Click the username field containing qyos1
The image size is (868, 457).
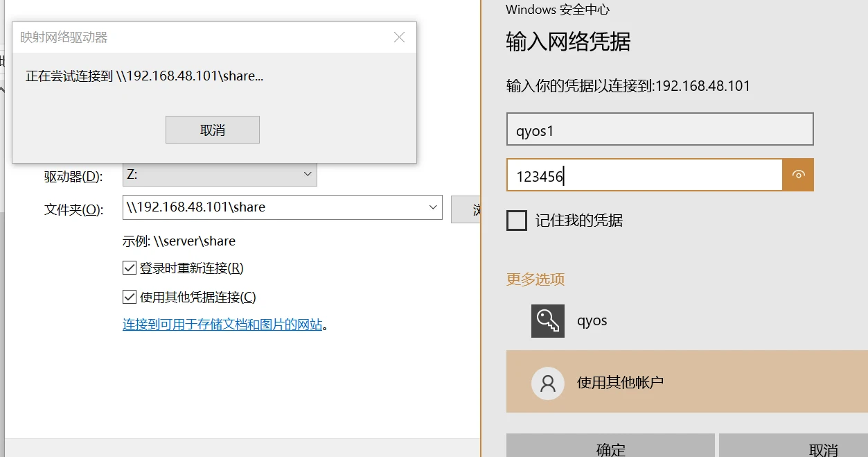pyautogui.click(x=659, y=130)
